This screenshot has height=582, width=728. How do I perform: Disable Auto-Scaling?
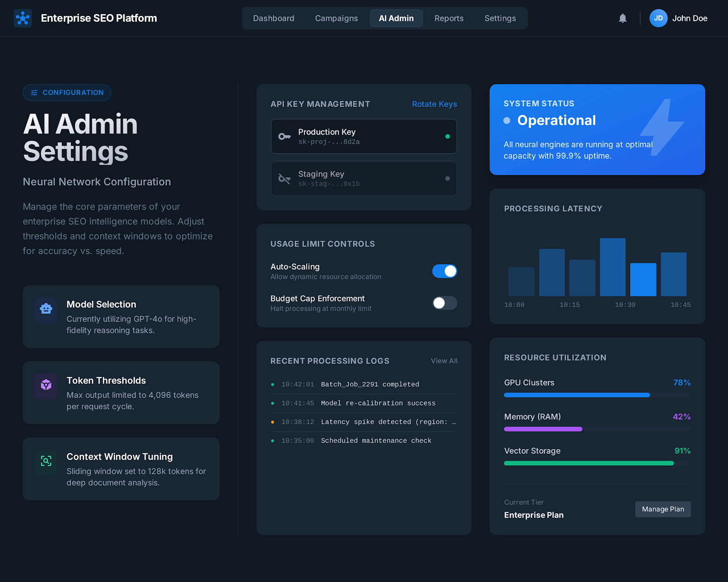coord(444,271)
